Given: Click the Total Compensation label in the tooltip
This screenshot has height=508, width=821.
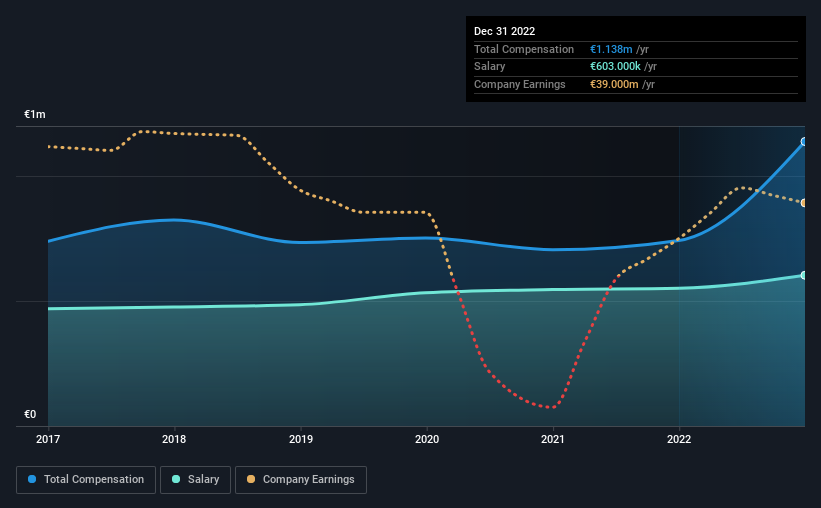Looking at the screenshot, I should [x=524, y=49].
